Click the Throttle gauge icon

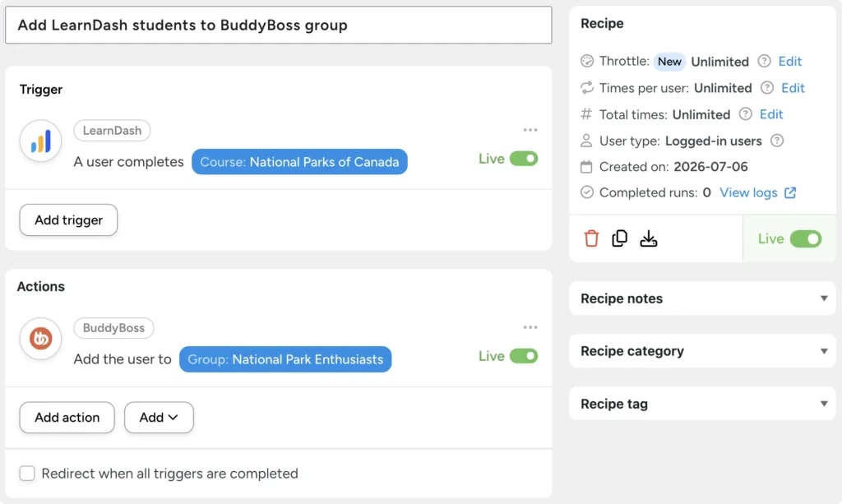click(587, 61)
